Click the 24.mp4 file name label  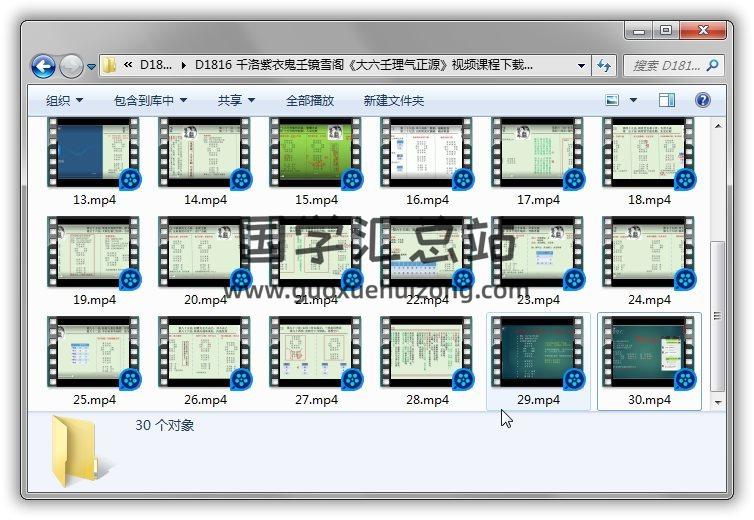click(649, 300)
